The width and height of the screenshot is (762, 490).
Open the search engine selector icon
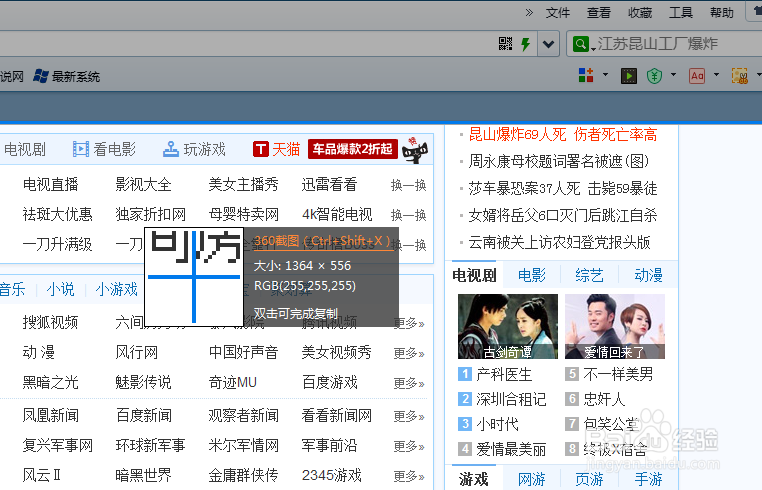coord(582,44)
